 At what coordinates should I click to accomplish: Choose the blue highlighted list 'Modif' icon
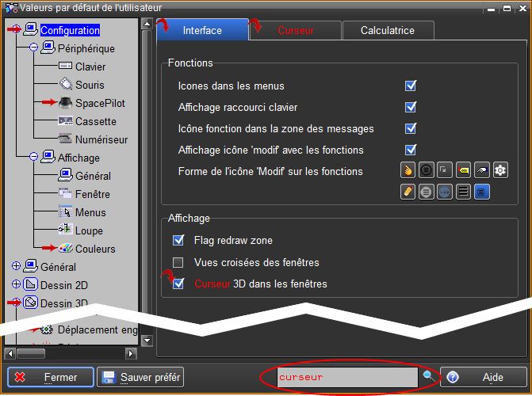(x=481, y=192)
